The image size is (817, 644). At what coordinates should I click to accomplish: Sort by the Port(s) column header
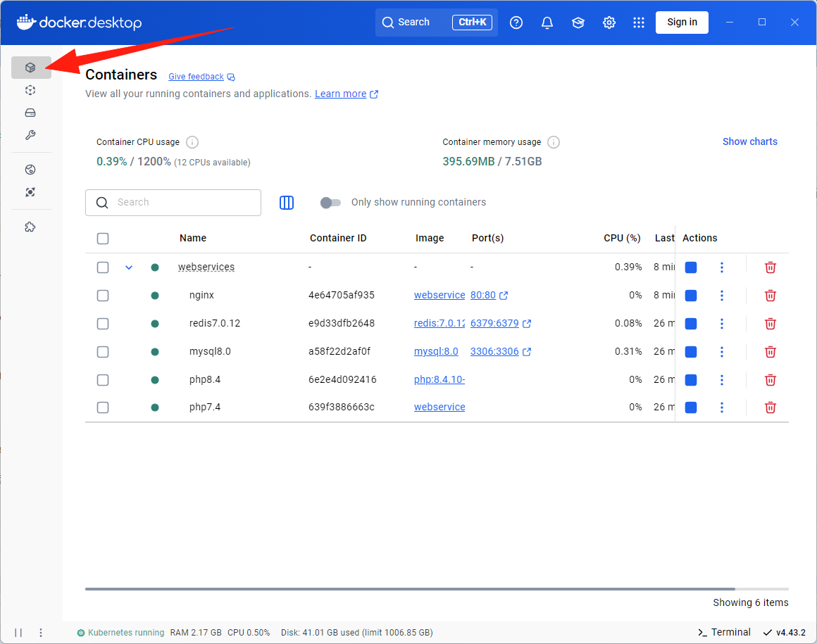coord(487,238)
